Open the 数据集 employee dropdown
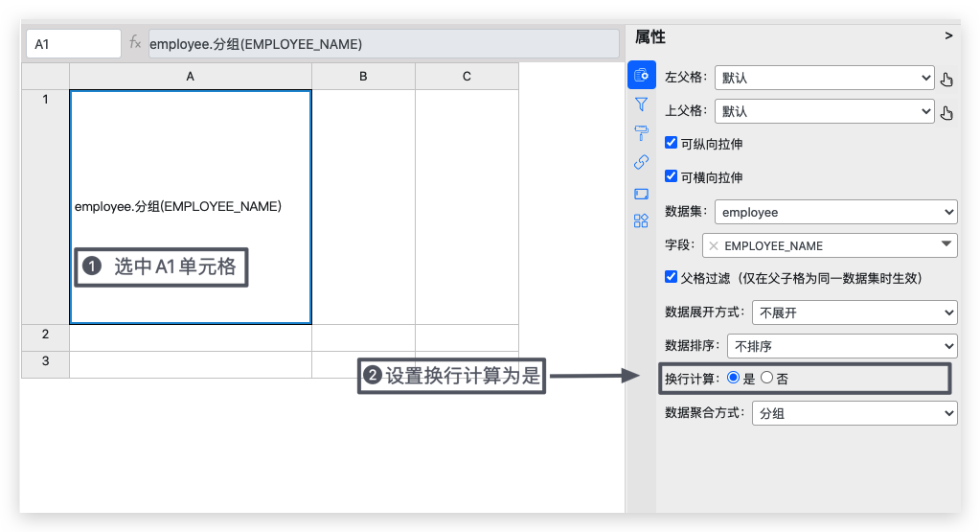The width and height of the screenshot is (980, 532). [x=835, y=212]
